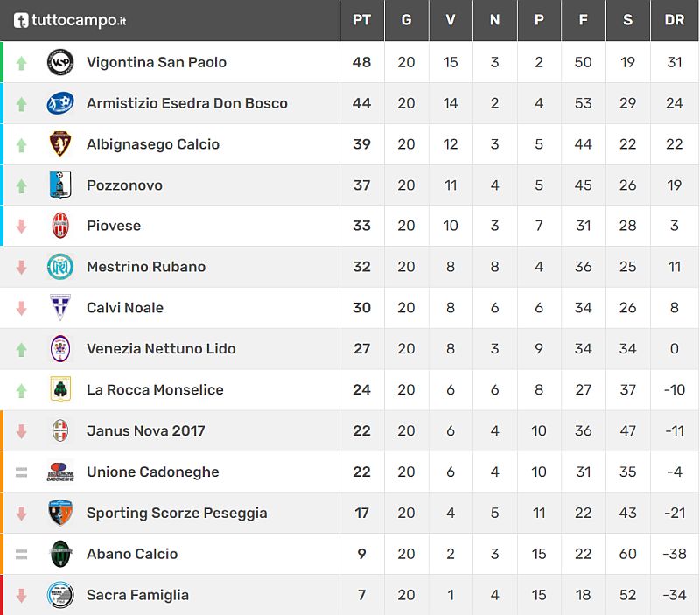The width and height of the screenshot is (700, 615).
Task: Click Armistizio Esedra Don Bosco crest
Action: [x=60, y=103]
